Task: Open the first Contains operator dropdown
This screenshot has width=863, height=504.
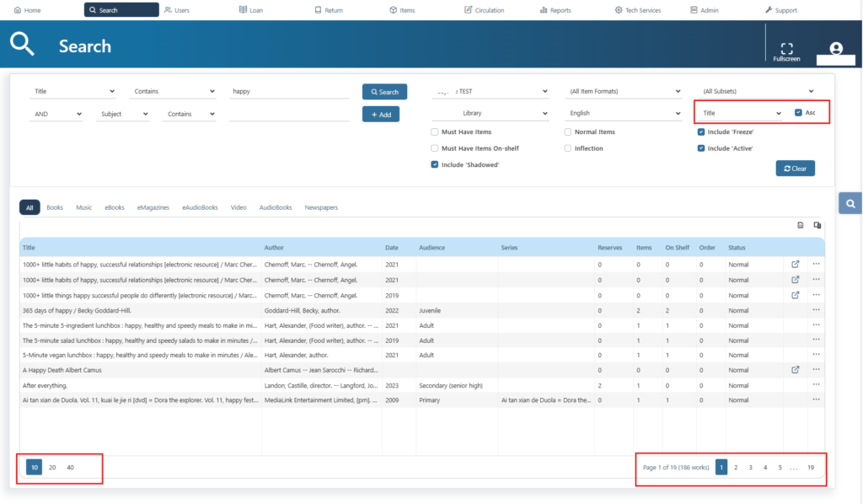Action: [x=174, y=91]
